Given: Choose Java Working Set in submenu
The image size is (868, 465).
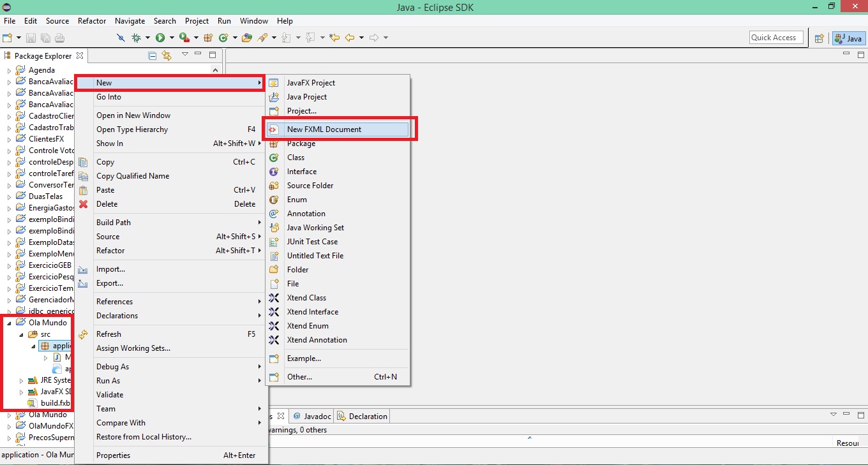Looking at the screenshot, I should (x=338, y=228).
